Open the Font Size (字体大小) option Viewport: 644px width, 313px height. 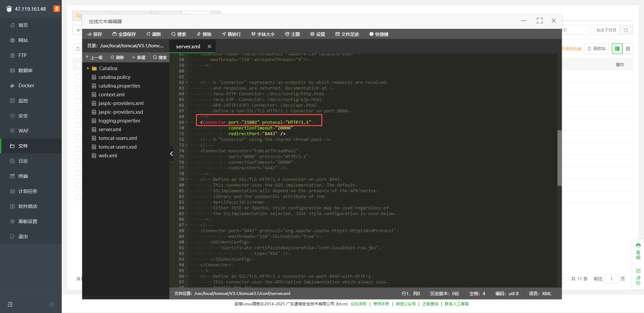coord(263,34)
